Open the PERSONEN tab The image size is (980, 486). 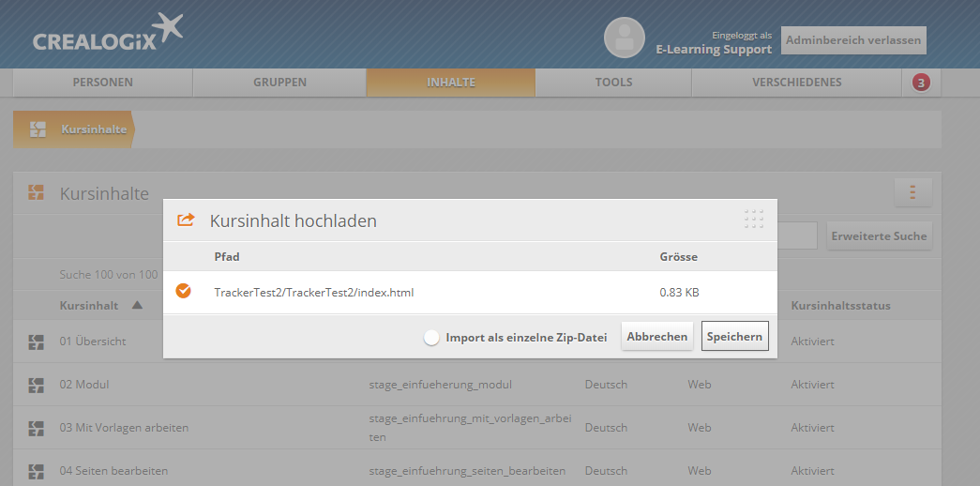coord(103,83)
